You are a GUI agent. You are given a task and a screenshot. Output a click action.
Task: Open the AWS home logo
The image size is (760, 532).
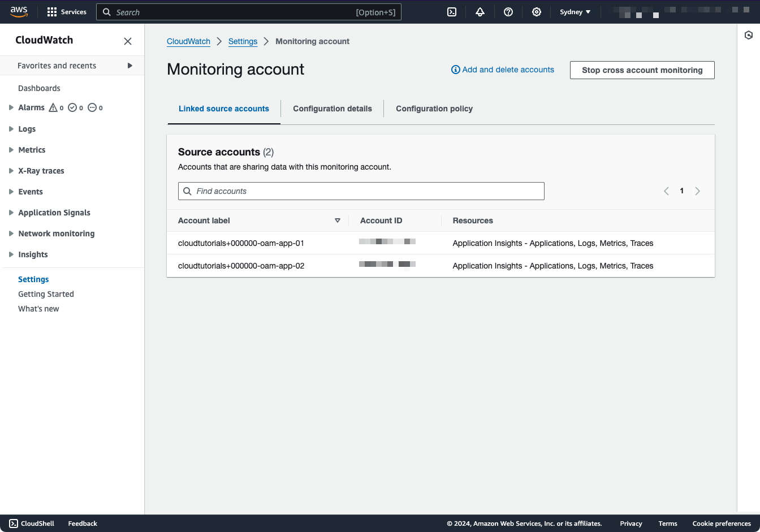coord(19,12)
